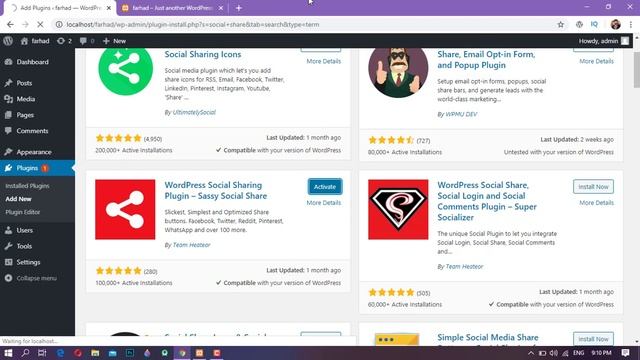Click Team Heateor link under Sassy Social Share
Screen dimensions: 640x360
tap(191, 245)
